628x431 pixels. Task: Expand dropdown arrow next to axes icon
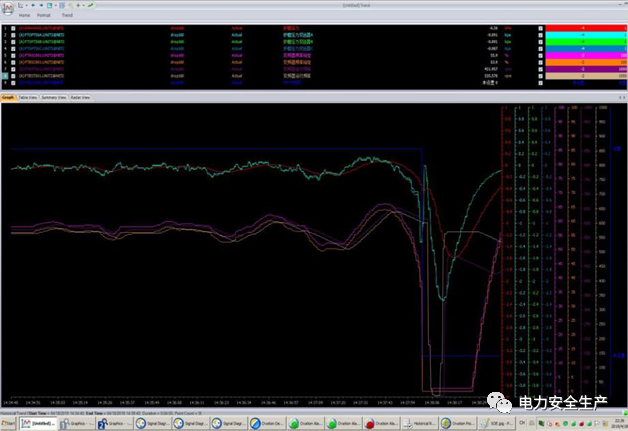tap(27, 5)
